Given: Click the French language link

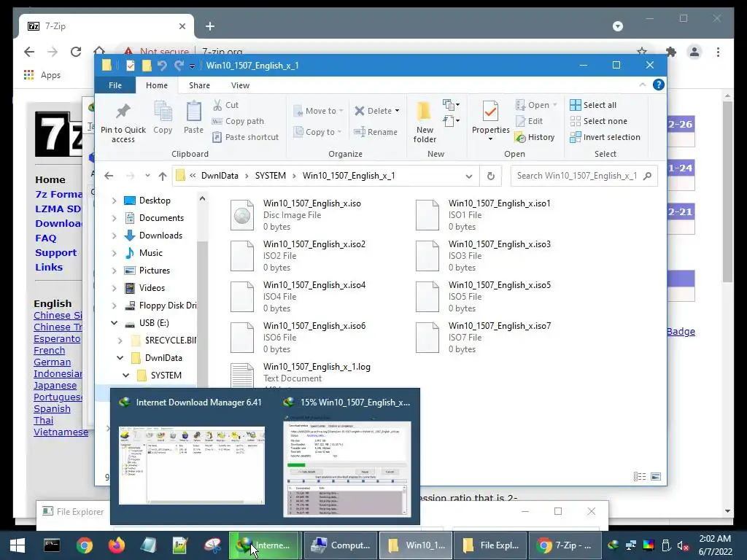Looking at the screenshot, I should coord(49,351).
